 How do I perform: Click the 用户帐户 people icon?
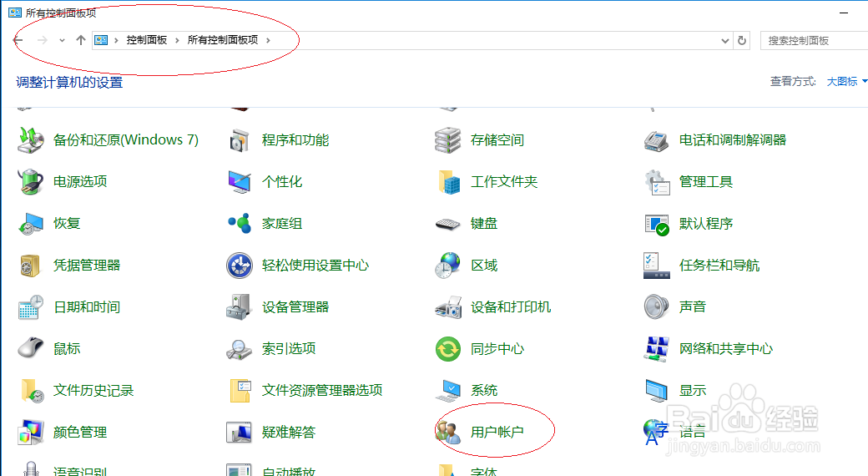448,432
